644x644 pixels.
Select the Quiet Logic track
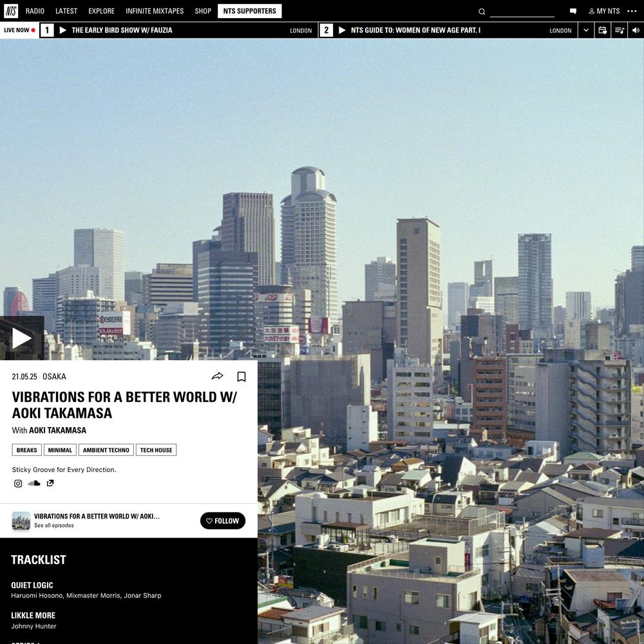tap(32, 585)
